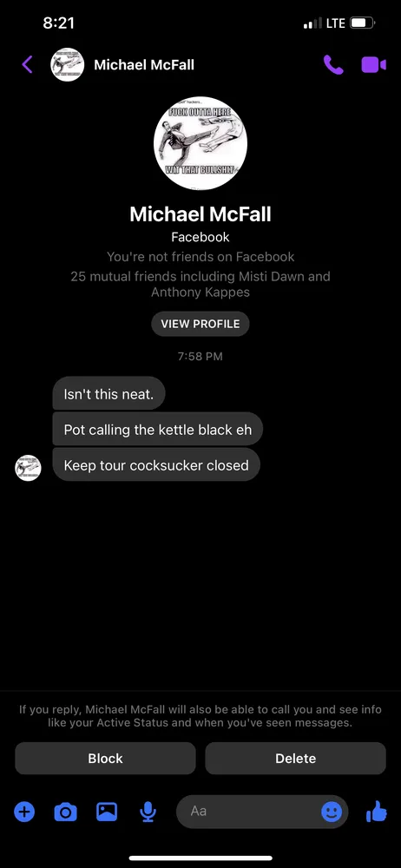
Task: Delete this conversation
Action: point(296,759)
